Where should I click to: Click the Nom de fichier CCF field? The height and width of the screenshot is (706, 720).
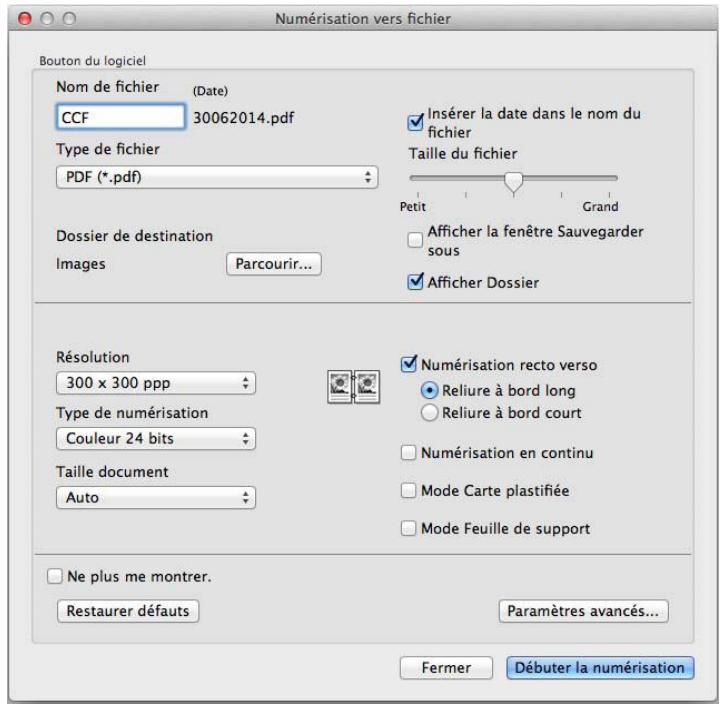click(121, 118)
